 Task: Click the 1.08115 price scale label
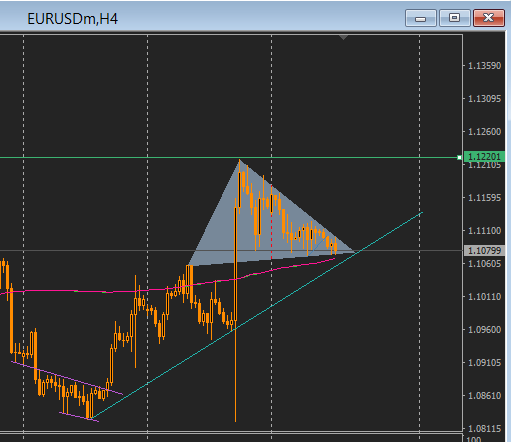pyautogui.click(x=484, y=428)
